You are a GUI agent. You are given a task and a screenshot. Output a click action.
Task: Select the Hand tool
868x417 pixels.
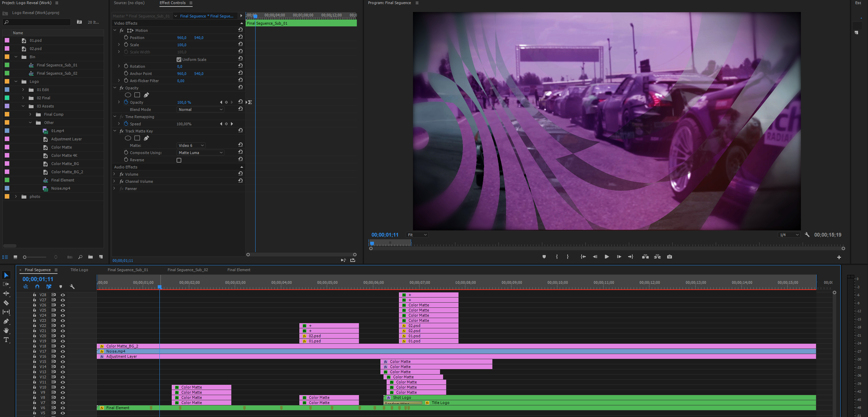(6, 330)
